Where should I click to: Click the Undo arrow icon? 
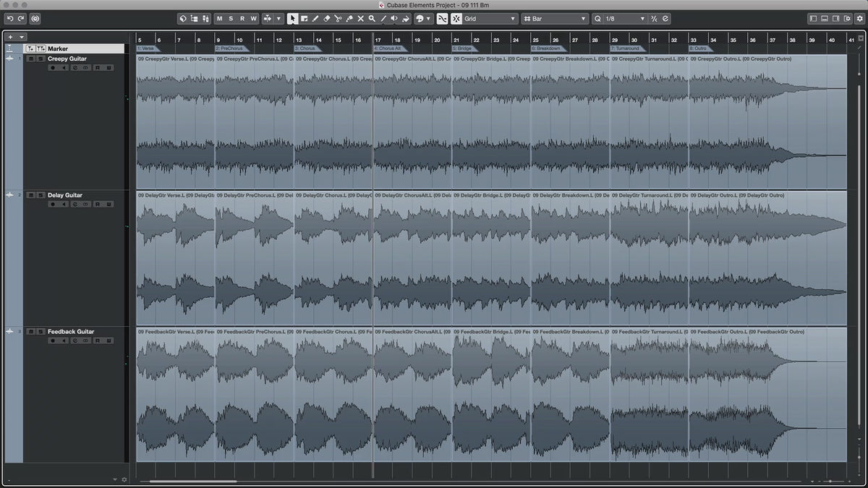tap(10, 19)
